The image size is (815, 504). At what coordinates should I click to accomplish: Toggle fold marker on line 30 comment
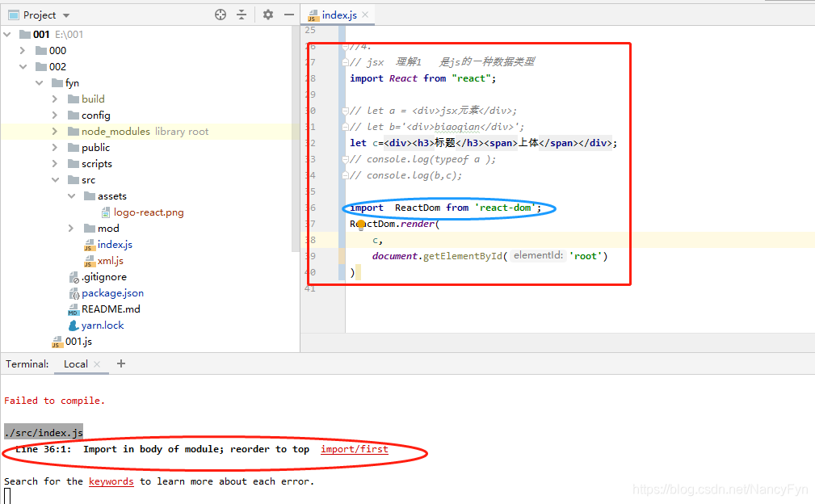pyautogui.click(x=345, y=111)
